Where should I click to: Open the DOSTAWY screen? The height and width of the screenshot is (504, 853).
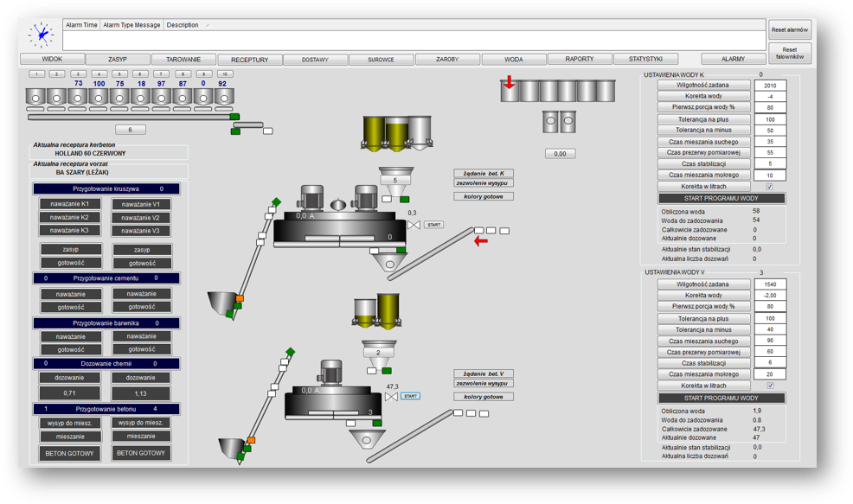pyautogui.click(x=316, y=60)
